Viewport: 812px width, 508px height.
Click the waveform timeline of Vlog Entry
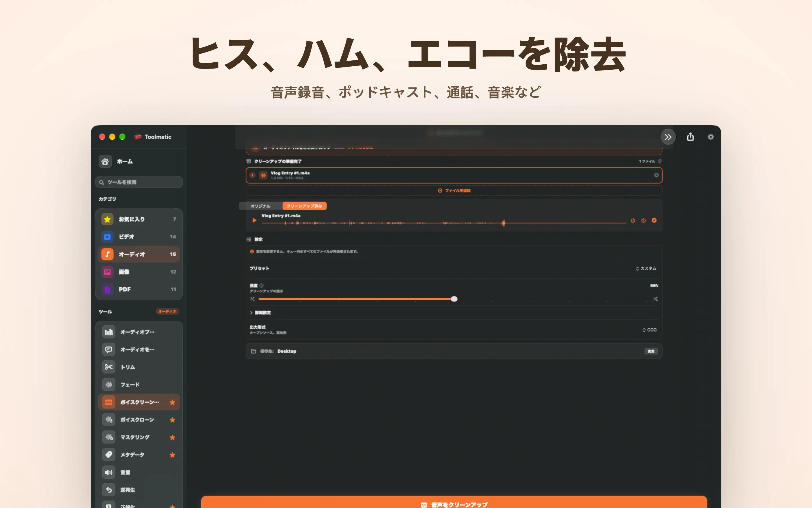444,223
